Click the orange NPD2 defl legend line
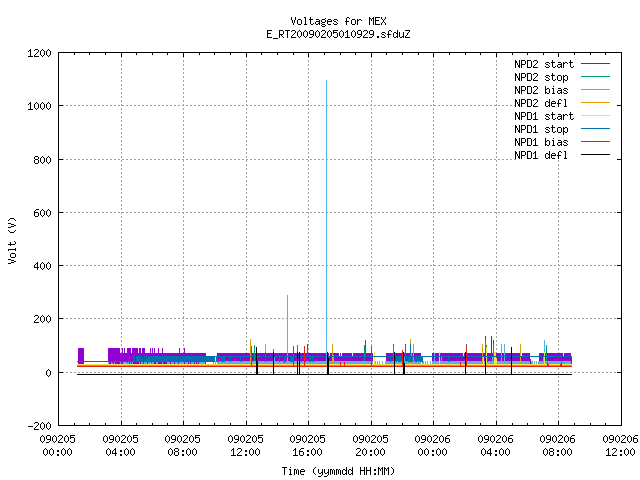The width and height of the screenshot is (640, 480). (595, 103)
